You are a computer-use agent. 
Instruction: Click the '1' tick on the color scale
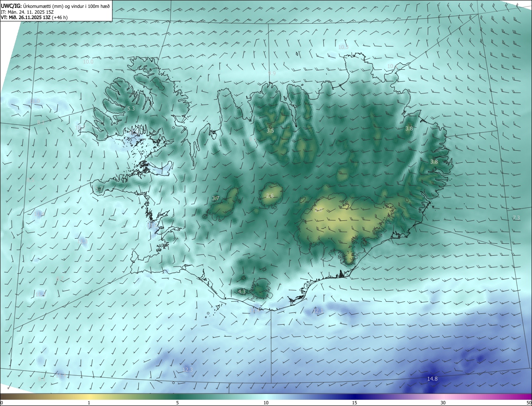coord(89,403)
